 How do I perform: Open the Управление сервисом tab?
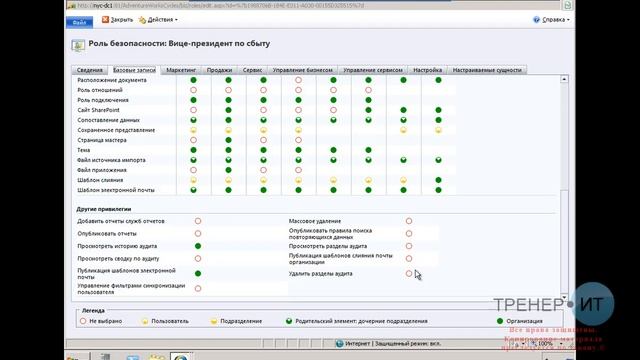pos(373,70)
